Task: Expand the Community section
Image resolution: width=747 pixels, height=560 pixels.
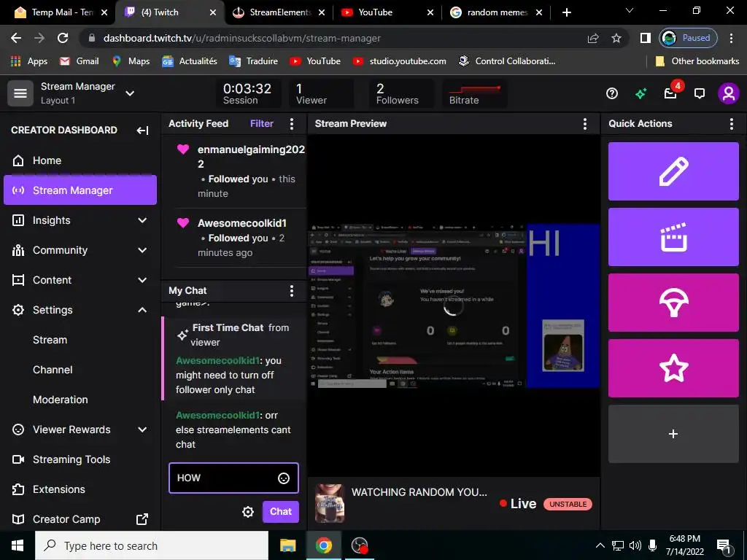Action: (80, 250)
